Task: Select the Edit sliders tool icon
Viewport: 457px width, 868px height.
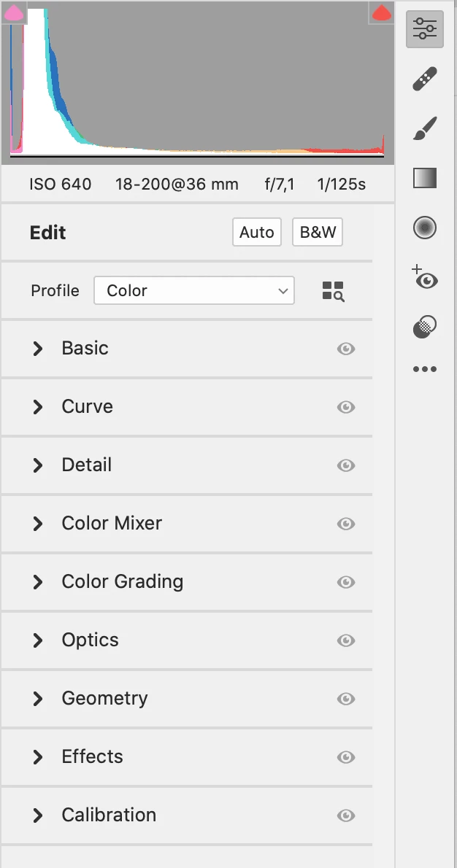Action: pyautogui.click(x=425, y=29)
